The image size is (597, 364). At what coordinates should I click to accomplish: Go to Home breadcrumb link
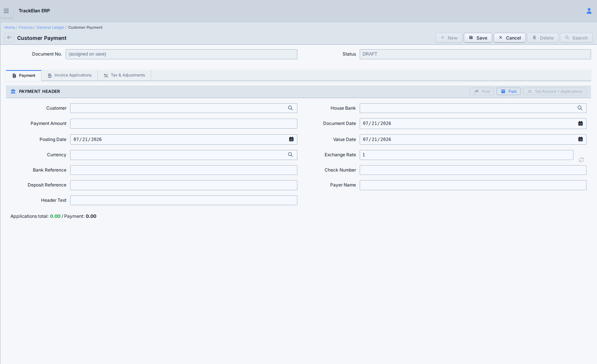(10, 28)
